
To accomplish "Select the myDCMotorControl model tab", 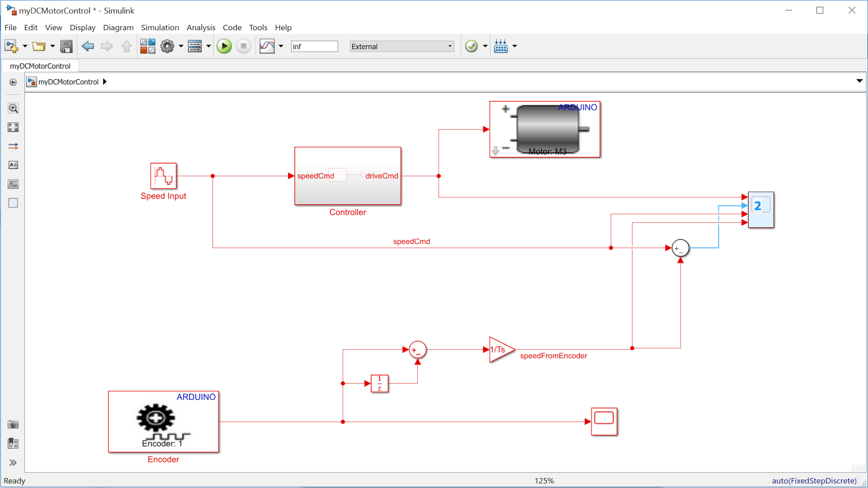I will pyautogui.click(x=40, y=66).
